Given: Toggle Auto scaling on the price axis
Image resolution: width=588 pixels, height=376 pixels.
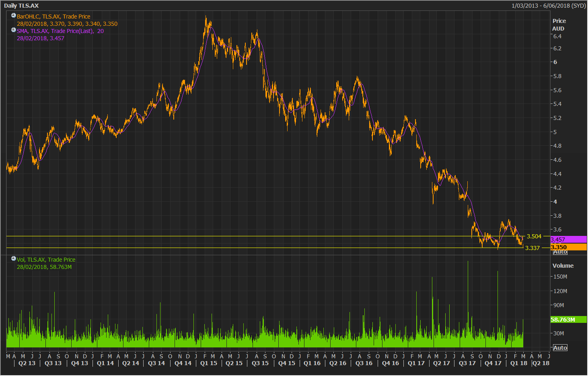Looking at the screenshot, I should coord(560,252).
